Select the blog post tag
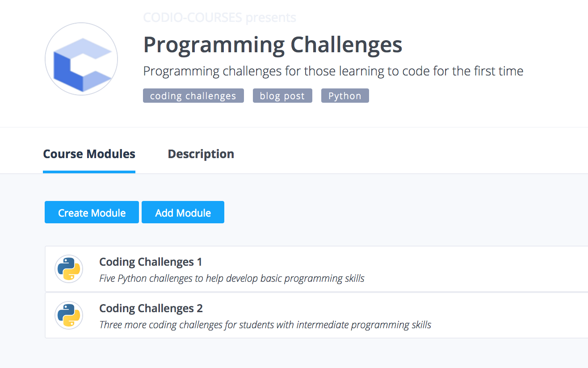 282,95
